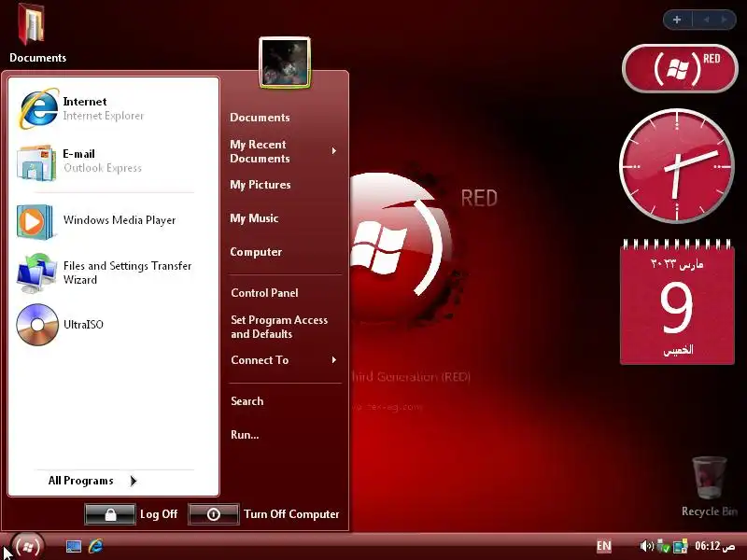Click the Safely Remove Hardware tray icon

[x=663, y=546]
